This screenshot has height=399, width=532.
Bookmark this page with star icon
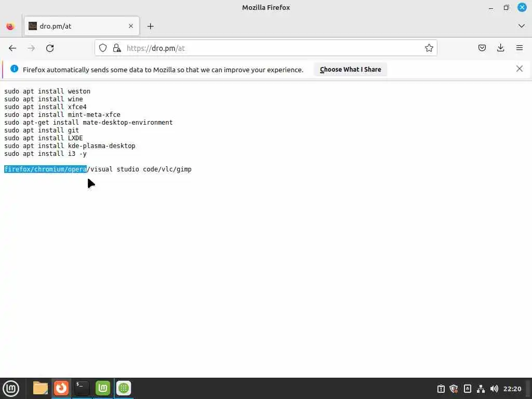[x=429, y=48]
